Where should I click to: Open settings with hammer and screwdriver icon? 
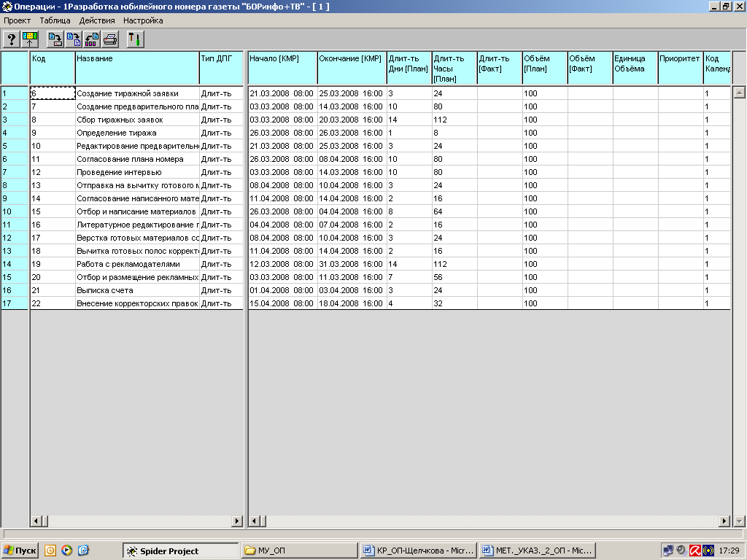coord(135,39)
